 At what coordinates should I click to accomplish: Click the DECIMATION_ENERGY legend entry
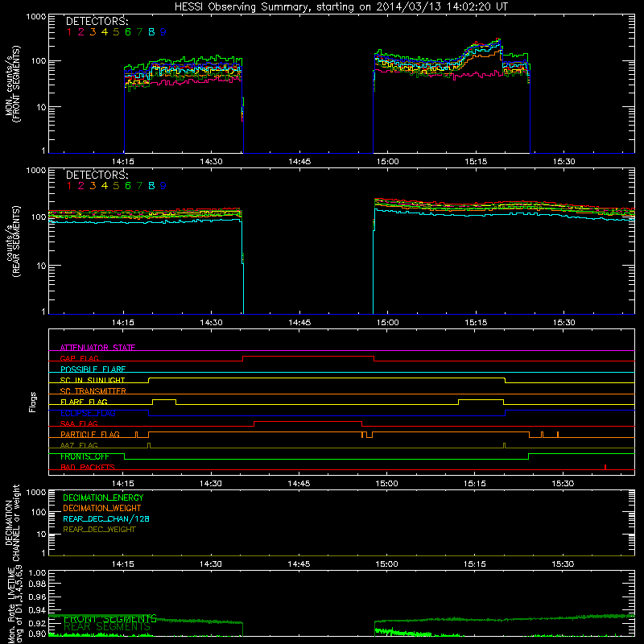pos(103,497)
